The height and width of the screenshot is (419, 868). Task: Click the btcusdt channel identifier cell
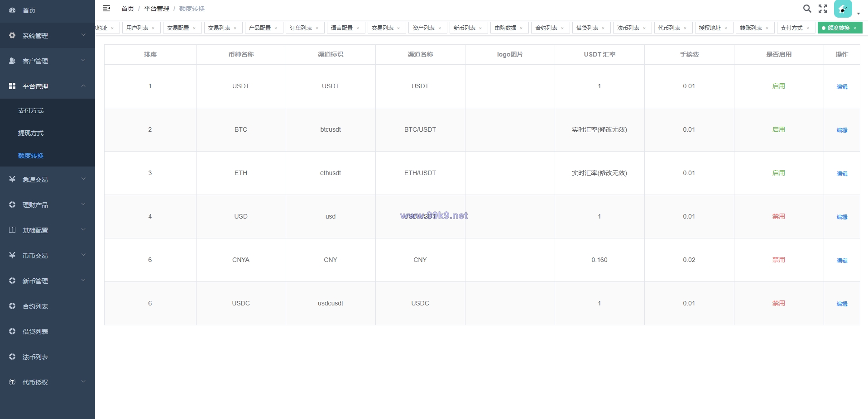click(x=331, y=129)
